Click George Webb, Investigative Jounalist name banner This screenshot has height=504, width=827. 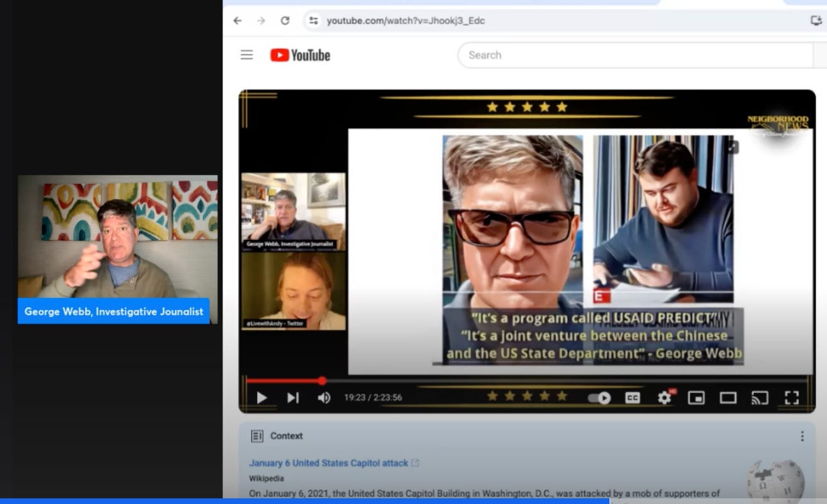click(113, 311)
